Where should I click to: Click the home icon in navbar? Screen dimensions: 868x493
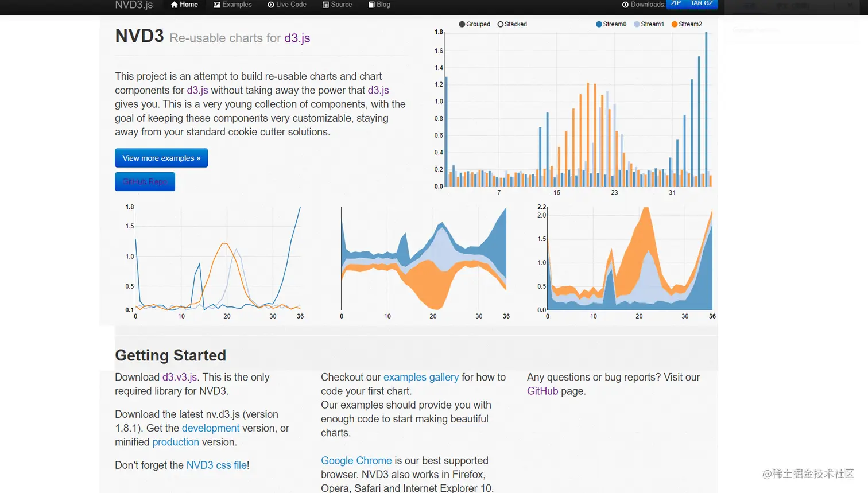point(175,5)
